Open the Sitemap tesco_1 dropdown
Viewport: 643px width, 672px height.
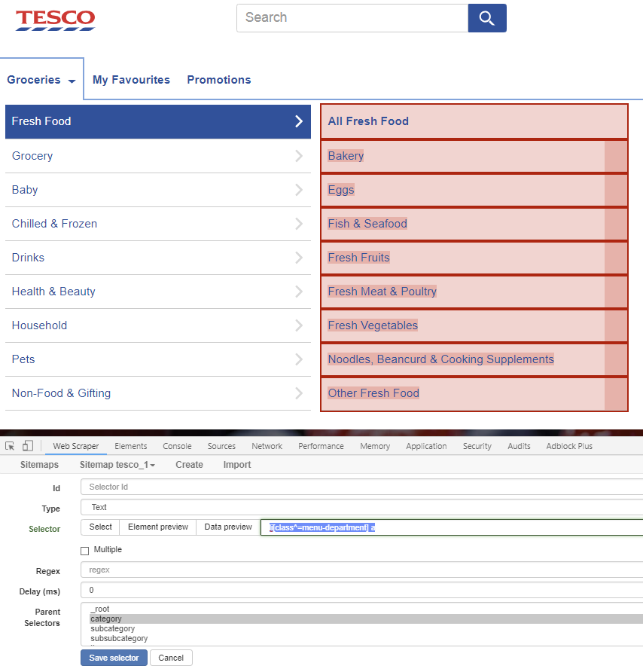point(117,465)
